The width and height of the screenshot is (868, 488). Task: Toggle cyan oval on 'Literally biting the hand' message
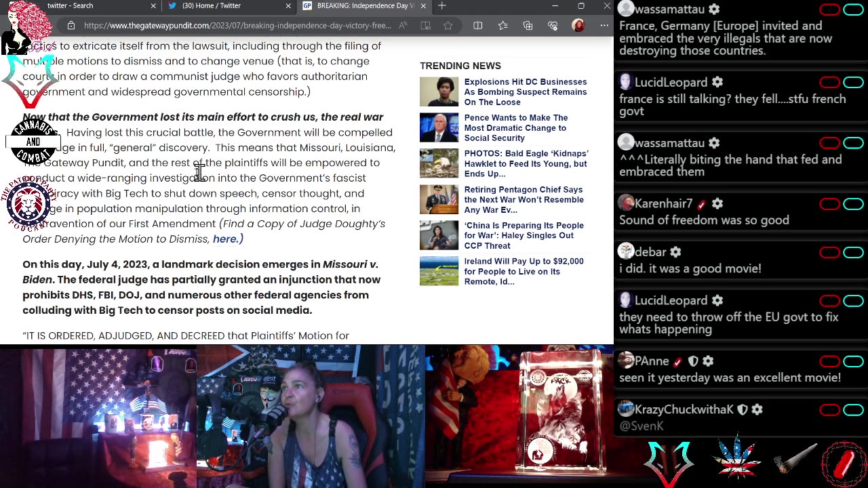tap(854, 143)
